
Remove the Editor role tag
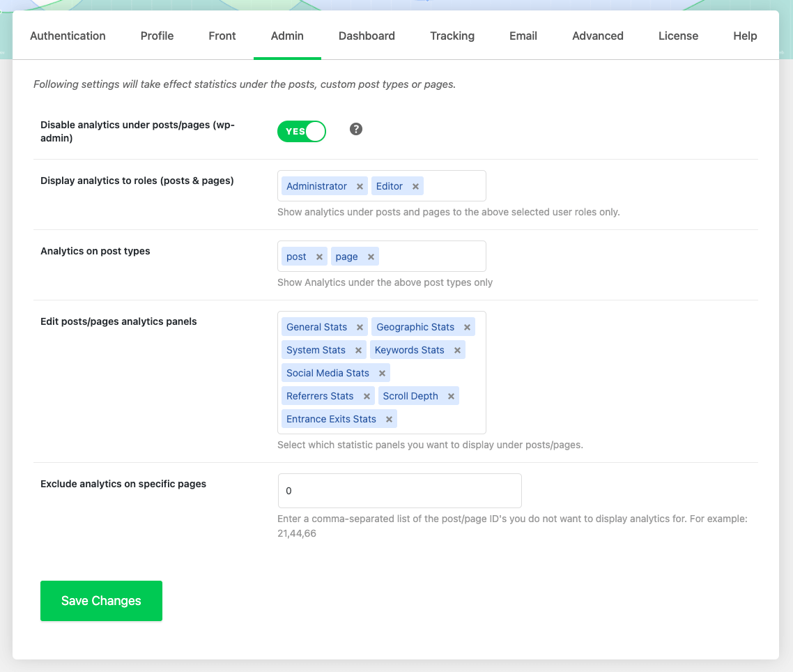[x=415, y=187]
